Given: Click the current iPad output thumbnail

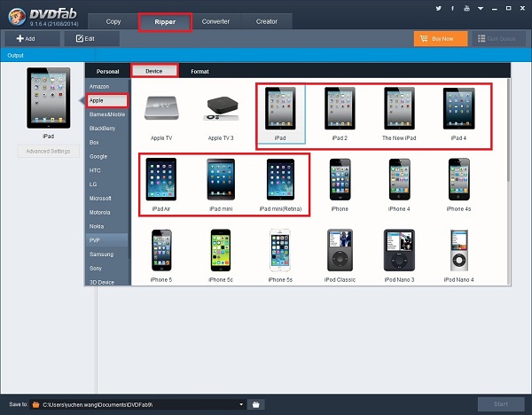Looking at the screenshot, I should [49, 98].
